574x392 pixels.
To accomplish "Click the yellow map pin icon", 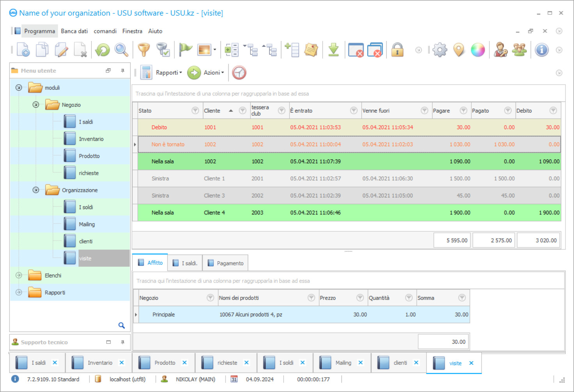I will 459,50.
